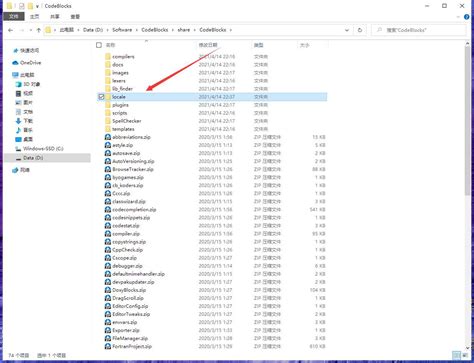The height and width of the screenshot is (363, 474).
Task: Select the Downloads folder icon in sidebar
Action: pos(18,121)
